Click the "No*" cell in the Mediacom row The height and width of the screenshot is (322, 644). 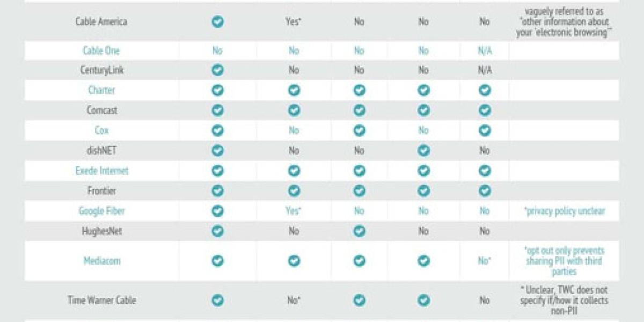coord(485,261)
